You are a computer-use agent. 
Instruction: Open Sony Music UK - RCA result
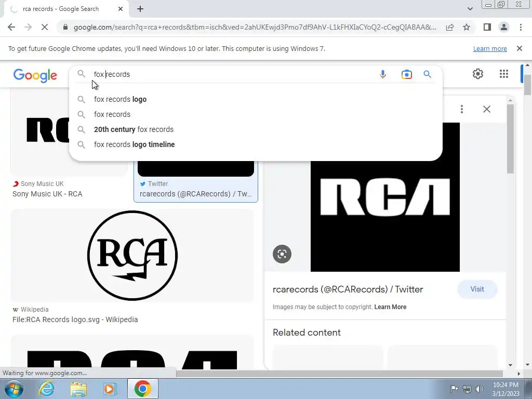[x=47, y=194]
